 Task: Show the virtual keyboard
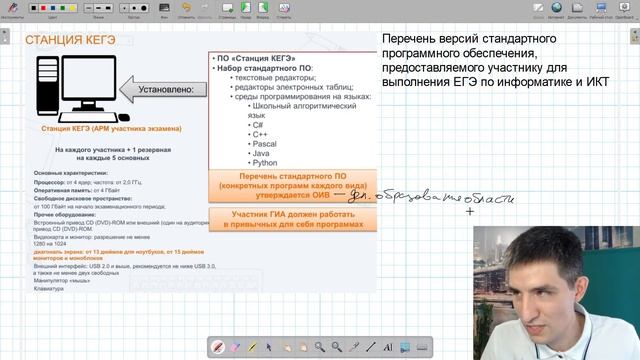[x=422, y=347]
